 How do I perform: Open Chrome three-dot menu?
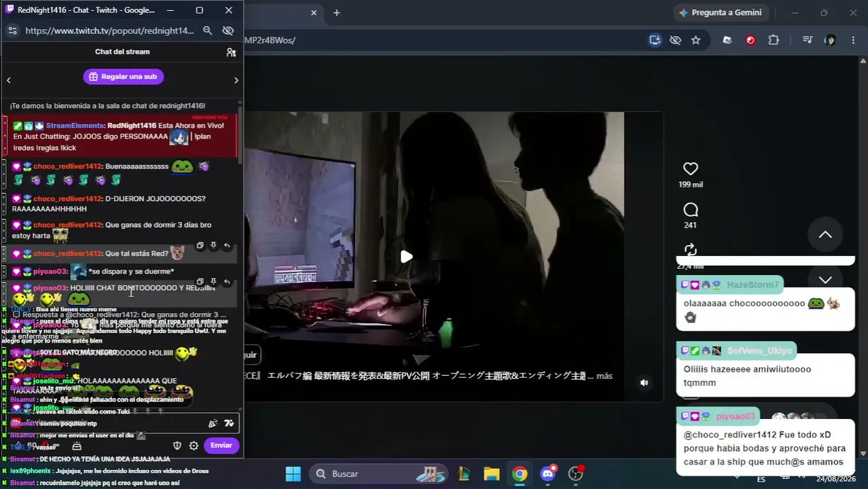click(853, 40)
